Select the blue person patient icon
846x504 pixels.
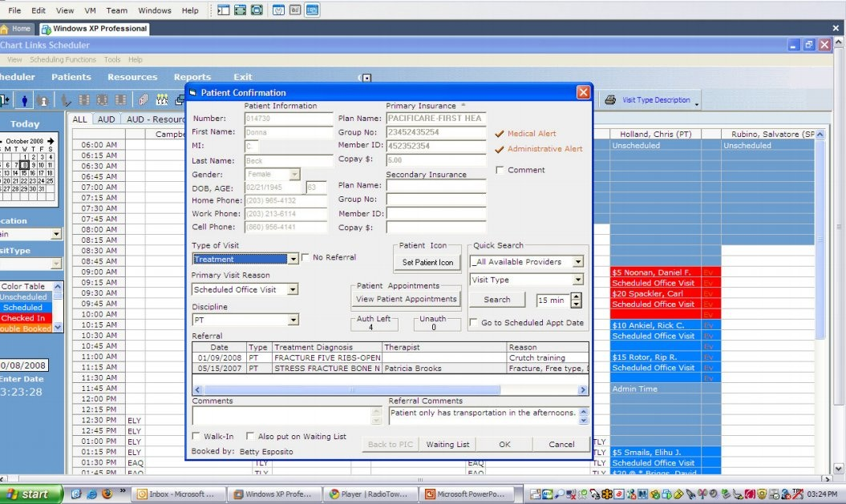24,100
